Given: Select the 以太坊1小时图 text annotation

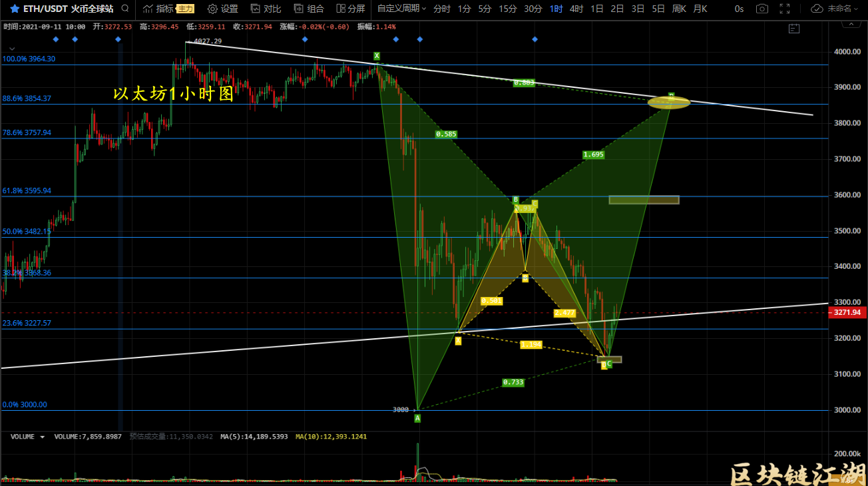Looking at the screenshot, I should pos(174,94).
